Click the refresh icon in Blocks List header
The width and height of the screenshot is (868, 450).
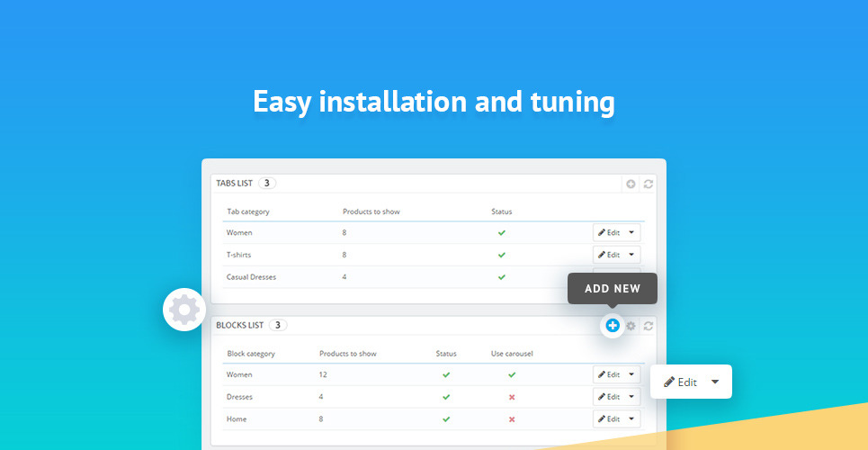pos(649,326)
